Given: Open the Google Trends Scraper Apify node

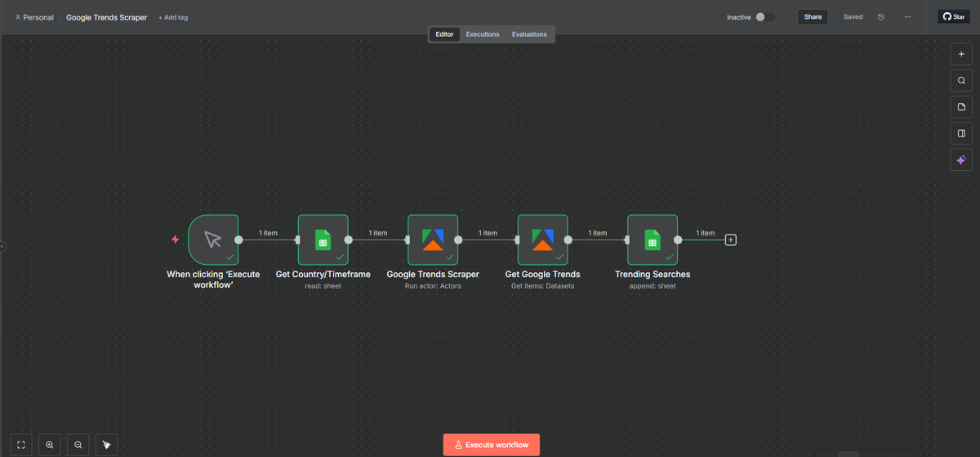Looking at the screenshot, I should pos(433,240).
